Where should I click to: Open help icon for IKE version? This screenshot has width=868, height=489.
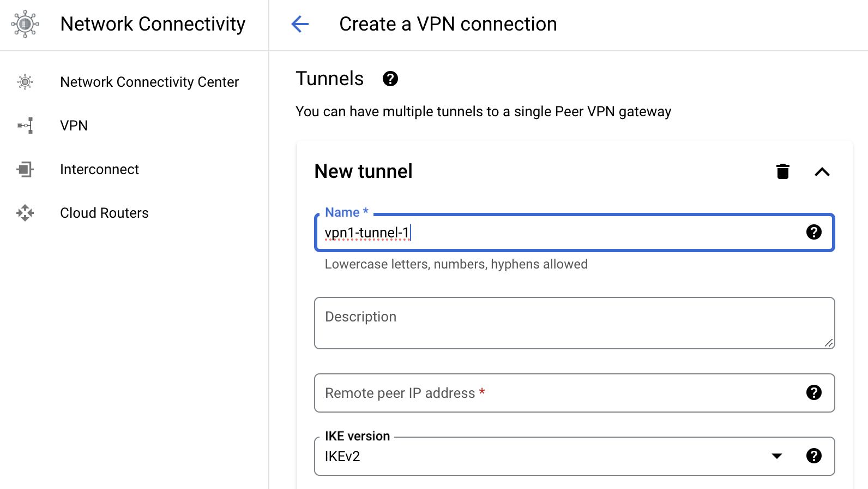(x=814, y=456)
